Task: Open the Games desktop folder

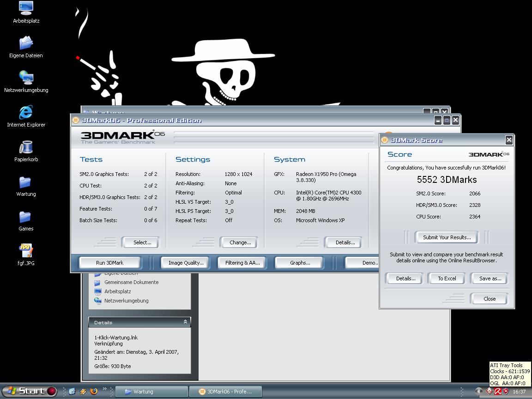Action: click(x=26, y=221)
